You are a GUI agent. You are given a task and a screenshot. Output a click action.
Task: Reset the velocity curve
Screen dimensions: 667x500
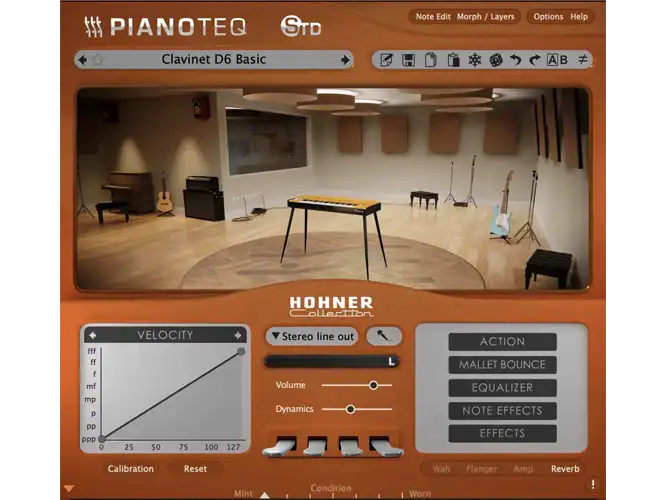[195, 469]
